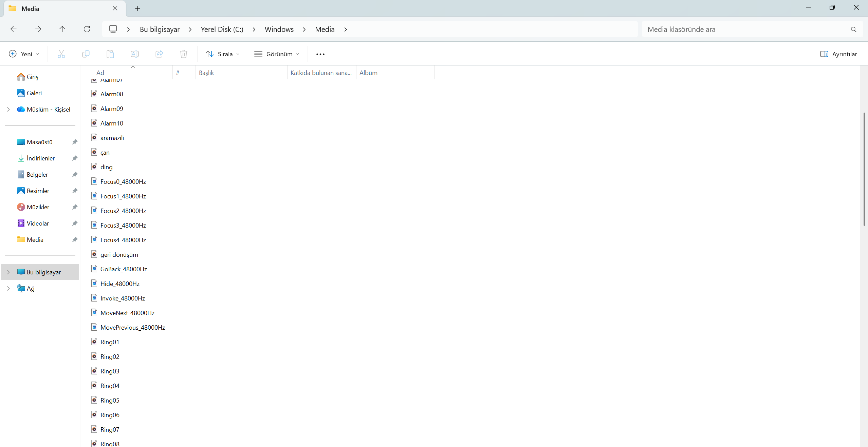Click Bu bilgisayar in the breadcrumb

pyautogui.click(x=160, y=30)
